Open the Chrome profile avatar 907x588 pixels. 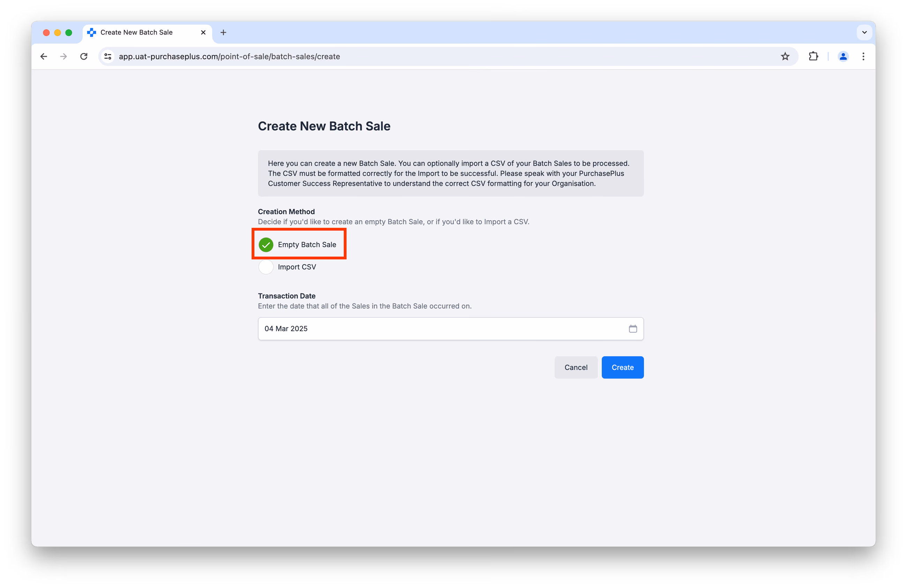843,56
